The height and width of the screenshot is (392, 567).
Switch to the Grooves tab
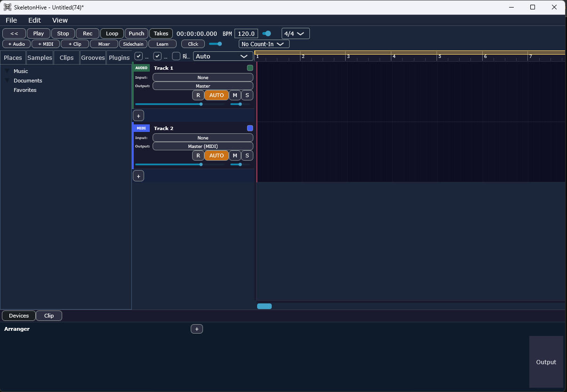pos(93,57)
